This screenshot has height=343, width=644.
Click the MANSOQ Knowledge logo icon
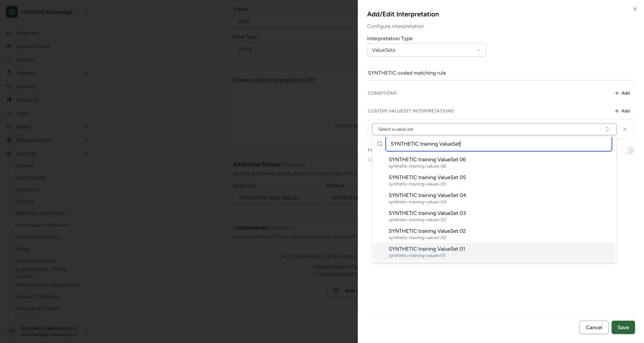pyautogui.click(x=12, y=12)
